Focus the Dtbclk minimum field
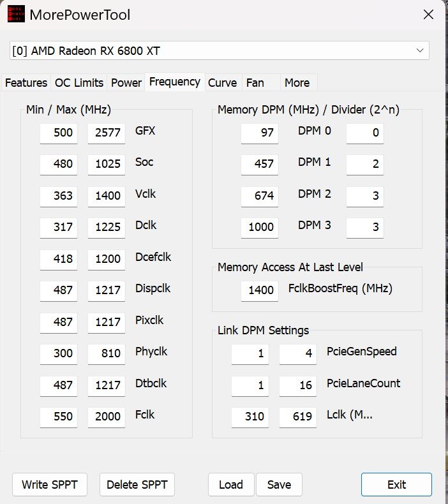 [59, 386]
